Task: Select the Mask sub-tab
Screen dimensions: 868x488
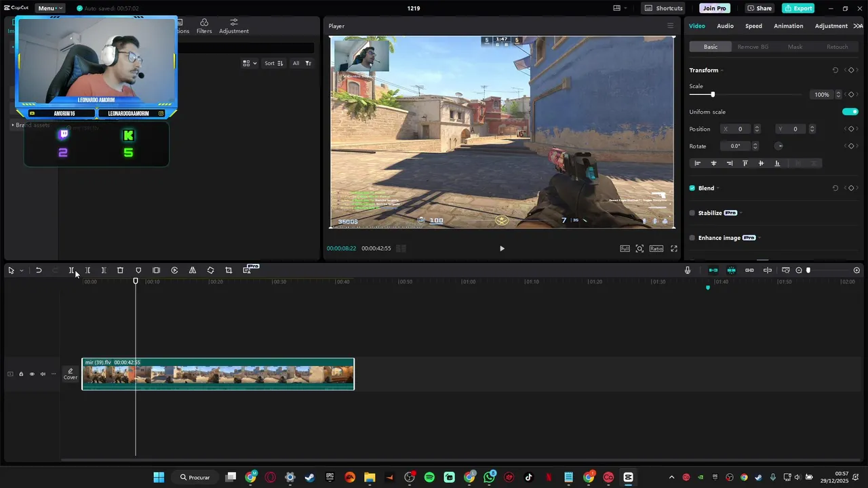Action: coord(795,47)
